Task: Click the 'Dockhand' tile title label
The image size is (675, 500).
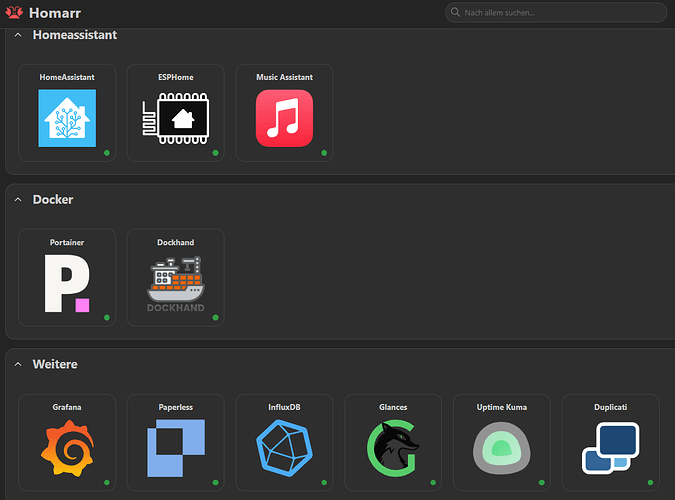Action: 176,242
